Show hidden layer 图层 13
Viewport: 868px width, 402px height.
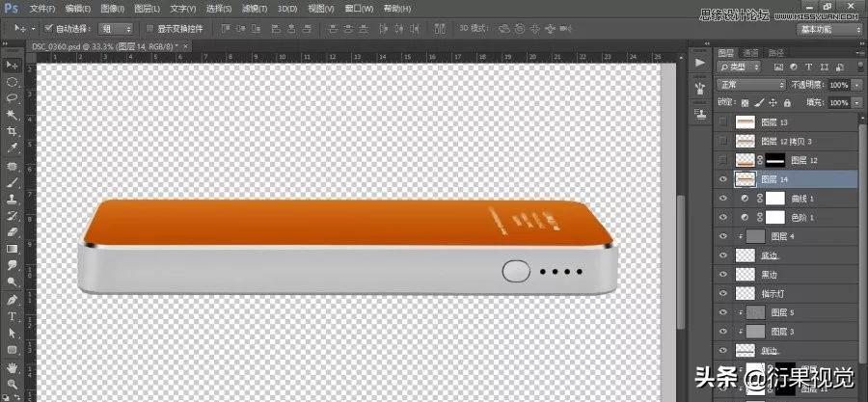coord(722,122)
